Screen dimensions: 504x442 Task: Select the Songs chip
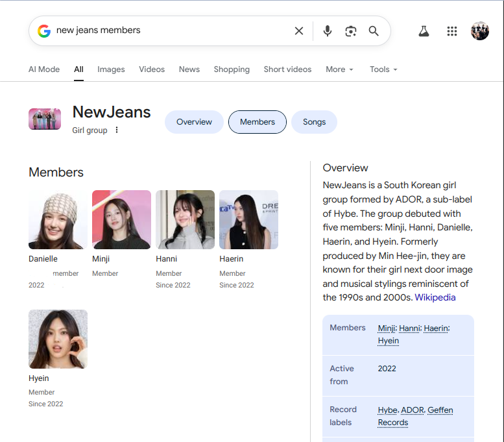[x=314, y=122]
